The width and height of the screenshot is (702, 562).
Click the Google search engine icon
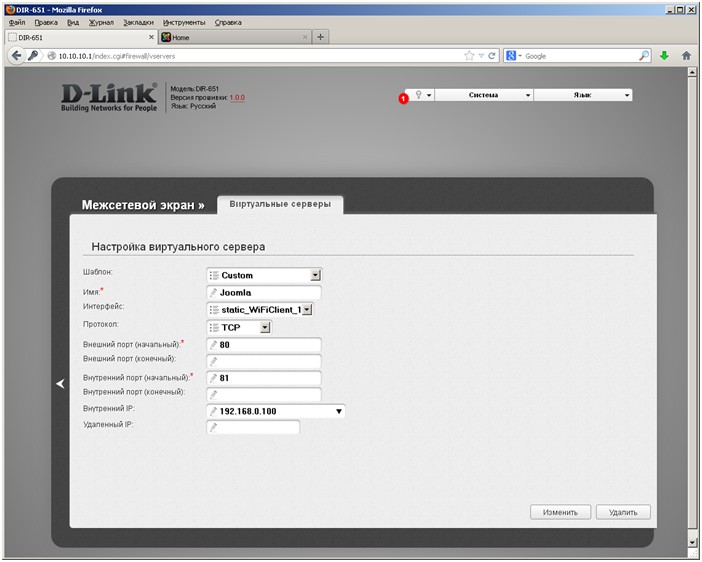click(x=510, y=56)
